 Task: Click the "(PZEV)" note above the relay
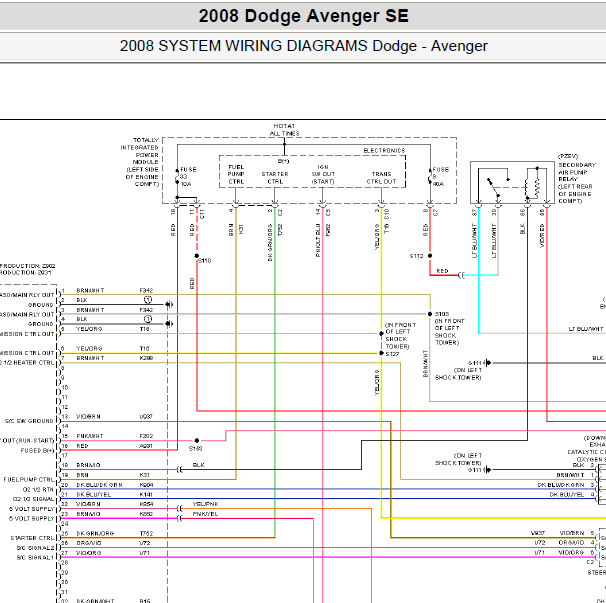[x=568, y=156]
